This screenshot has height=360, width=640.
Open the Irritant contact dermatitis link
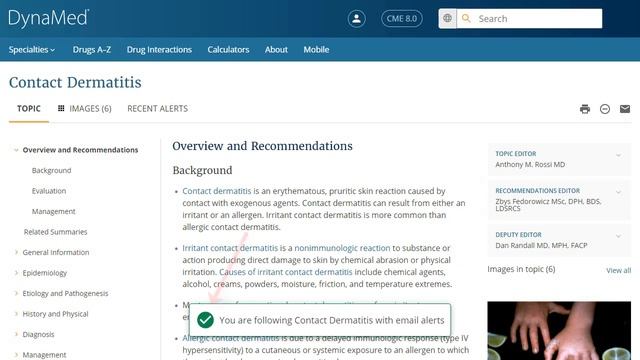click(x=230, y=248)
